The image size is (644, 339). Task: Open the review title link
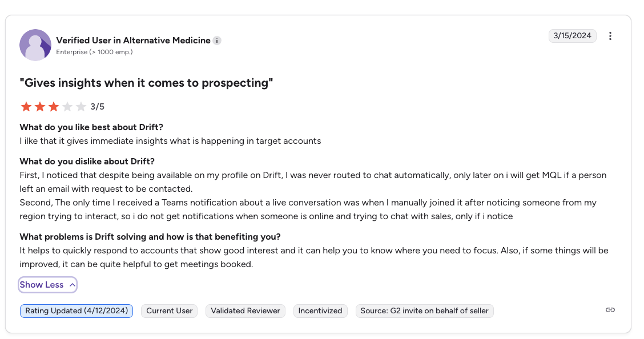(x=146, y=83)
